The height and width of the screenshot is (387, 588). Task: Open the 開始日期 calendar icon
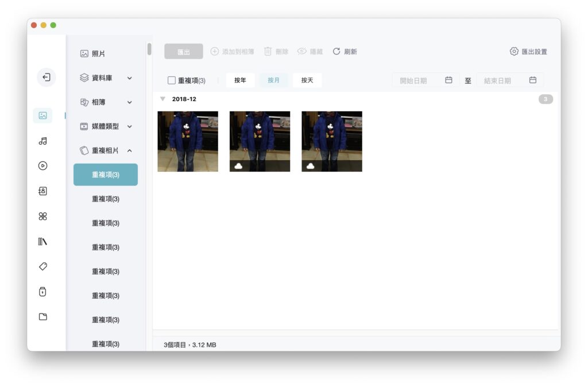point(448,80)
